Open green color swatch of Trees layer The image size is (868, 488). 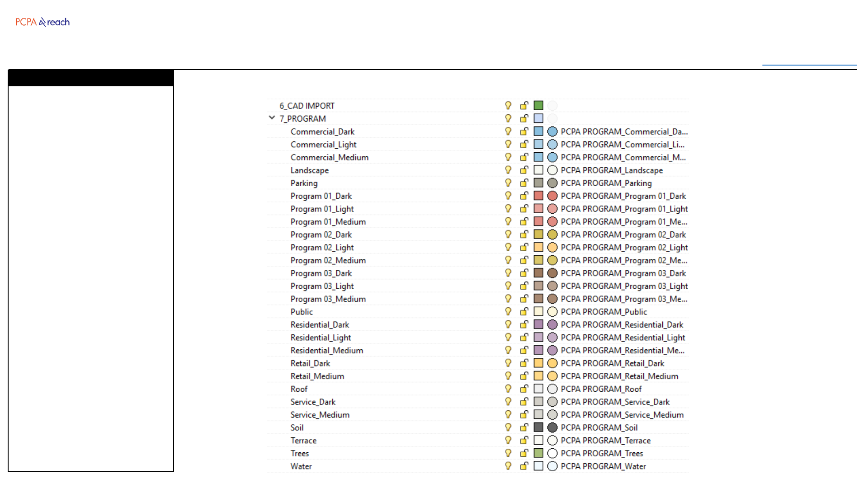pos(538,453)
